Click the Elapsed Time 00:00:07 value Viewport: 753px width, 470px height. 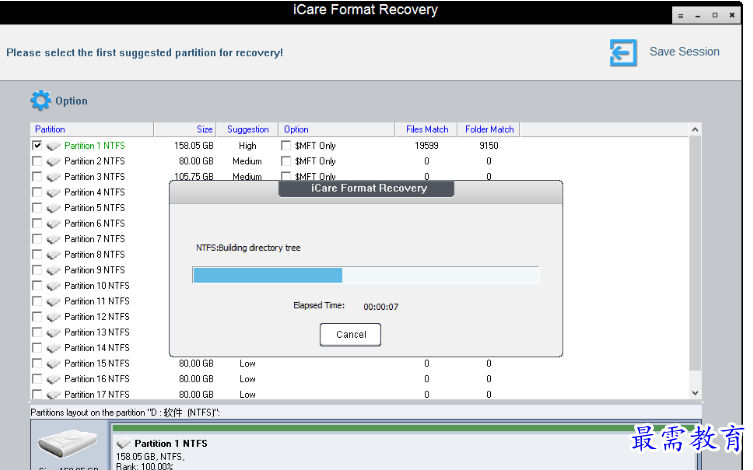pyautogui.click(x=381, y=307)
